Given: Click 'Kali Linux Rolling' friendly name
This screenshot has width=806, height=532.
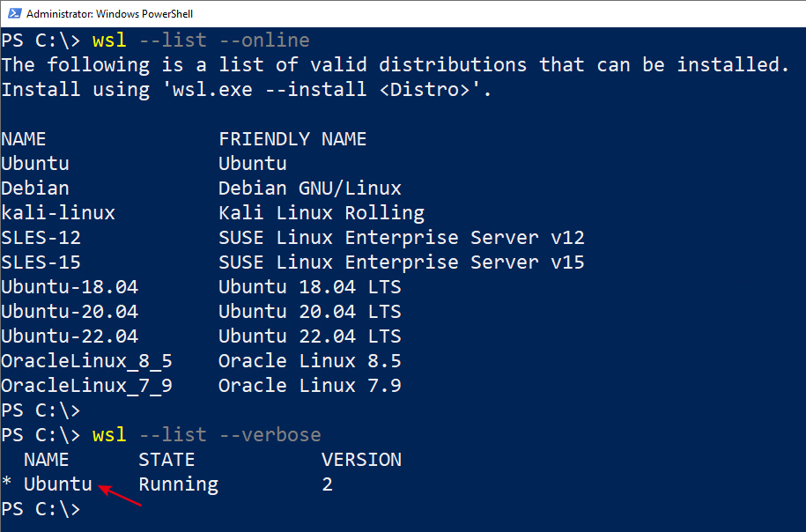Looking at the screenshot, I should coord(322,213).
